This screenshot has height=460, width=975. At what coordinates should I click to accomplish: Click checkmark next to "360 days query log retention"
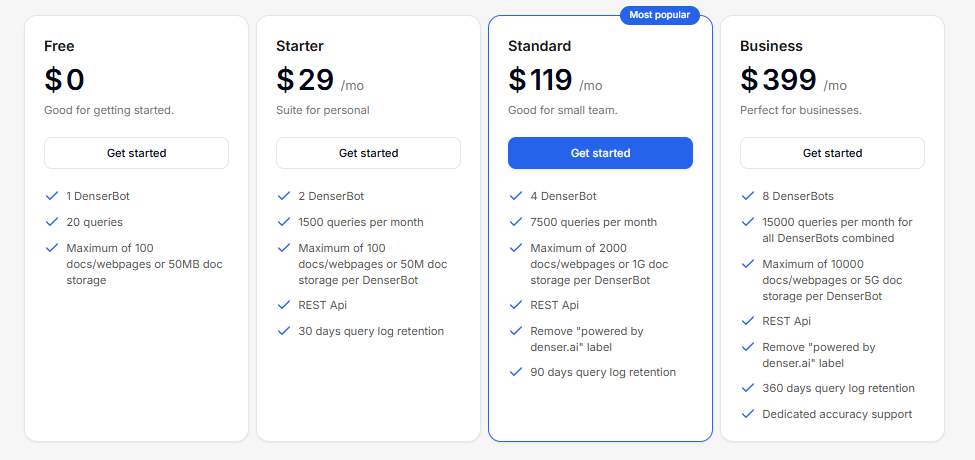coord(747,388)
